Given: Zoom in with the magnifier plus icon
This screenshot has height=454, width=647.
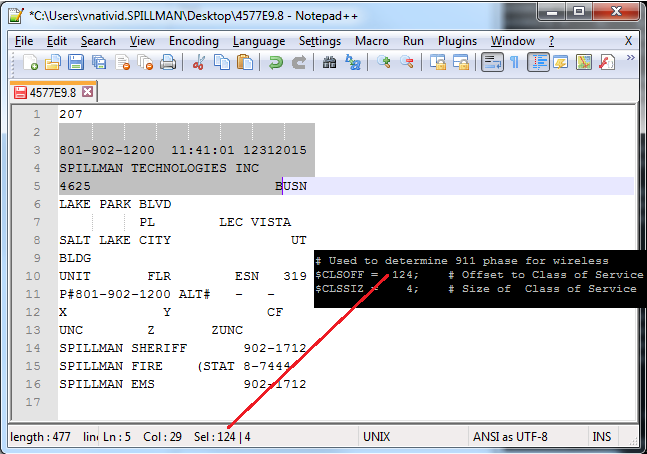Looking at the screenshot, I should pos(384,63).
